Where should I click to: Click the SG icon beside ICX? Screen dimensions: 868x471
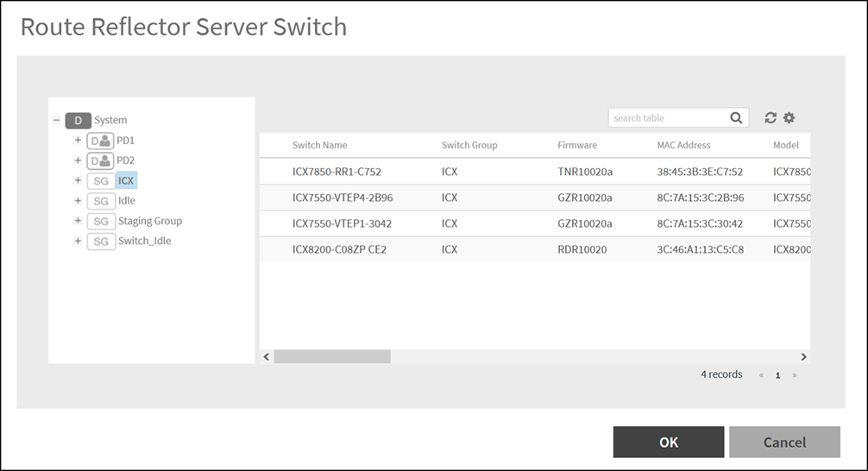click(101, 181)
